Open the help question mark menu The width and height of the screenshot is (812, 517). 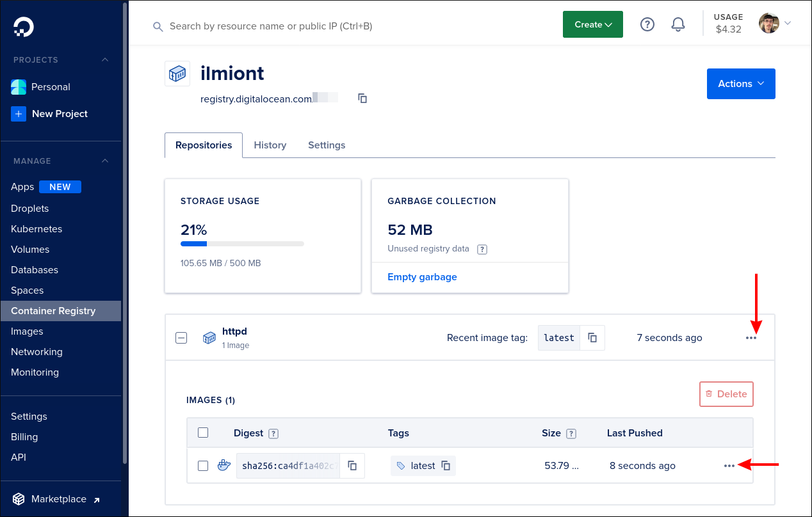(647, 24)
